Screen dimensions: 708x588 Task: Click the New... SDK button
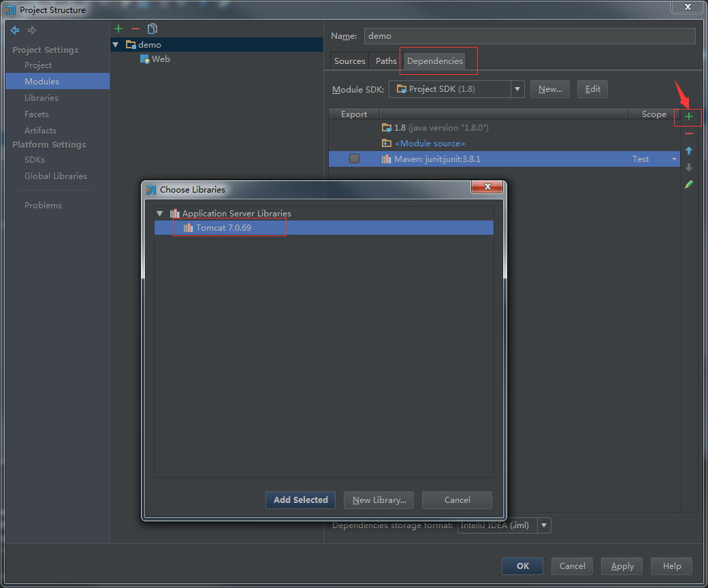pyautogui.click(x=550, y=89)
